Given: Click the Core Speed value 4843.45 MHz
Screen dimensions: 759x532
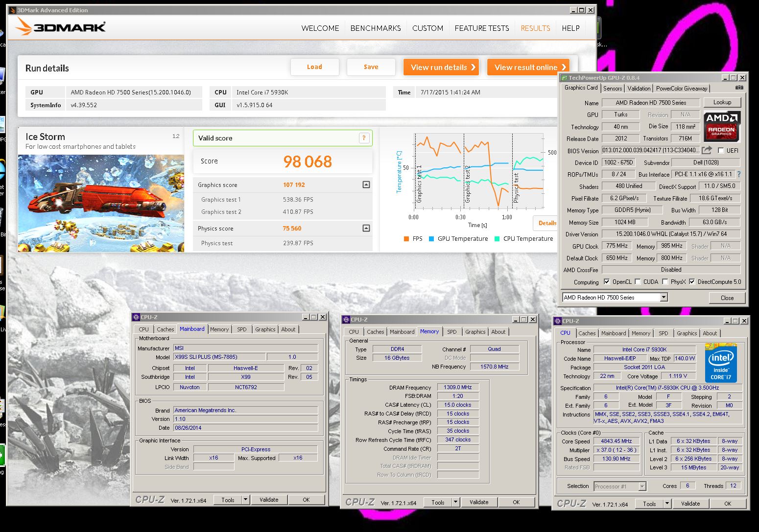Looking at the screenshot, I should coord(617,441).
